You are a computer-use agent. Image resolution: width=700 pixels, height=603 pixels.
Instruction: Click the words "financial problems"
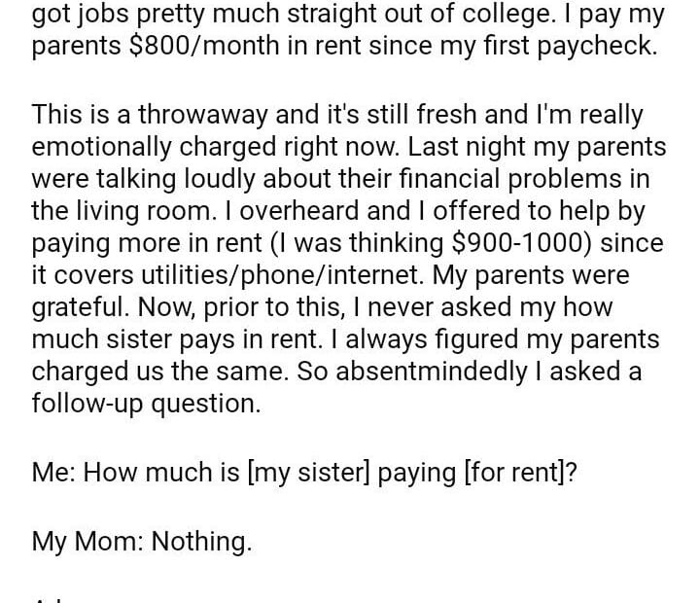(513, 180)
